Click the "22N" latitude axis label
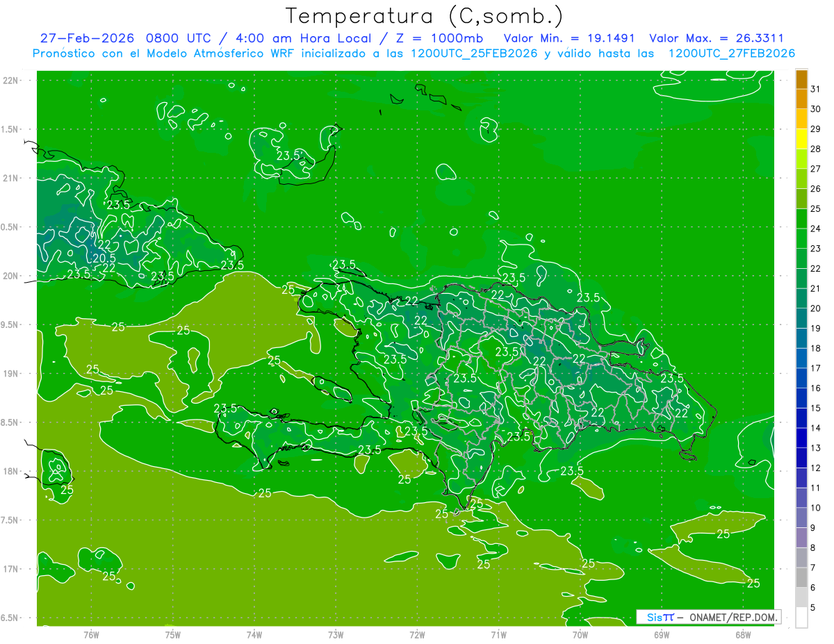Image resolution: width=834 pixels, height=644 pixels. coord(10,81)
